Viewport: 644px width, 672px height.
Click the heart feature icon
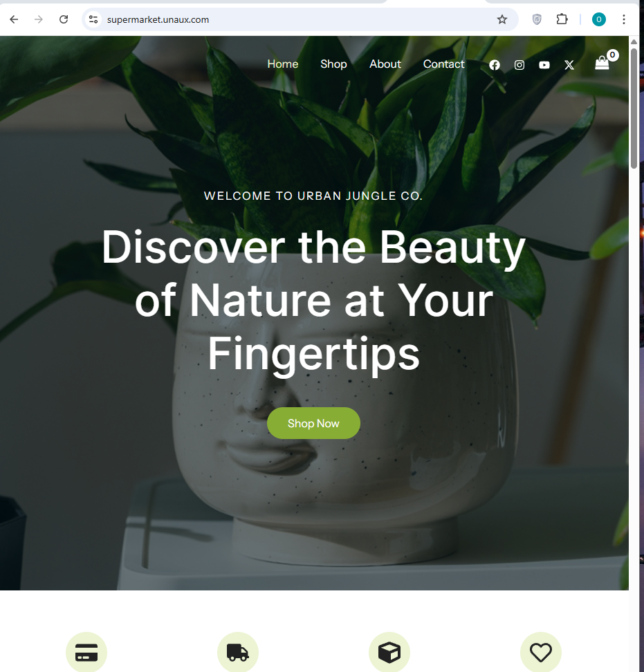(x=541, y=652)
